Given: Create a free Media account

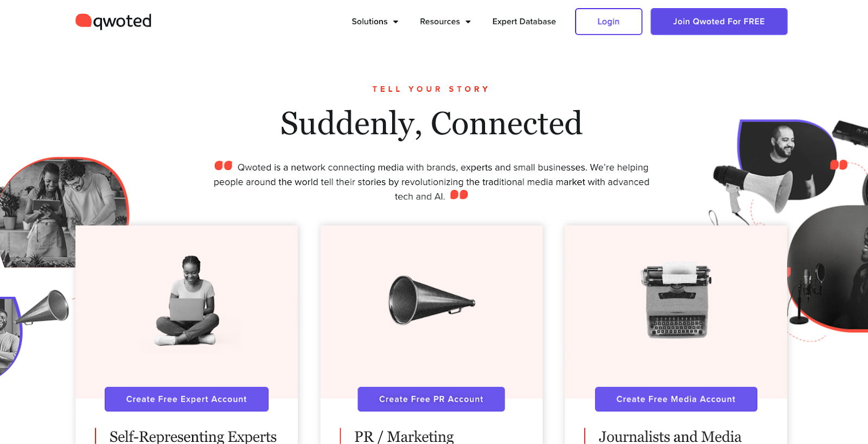Looking at the screenshot, I should 676,399.
